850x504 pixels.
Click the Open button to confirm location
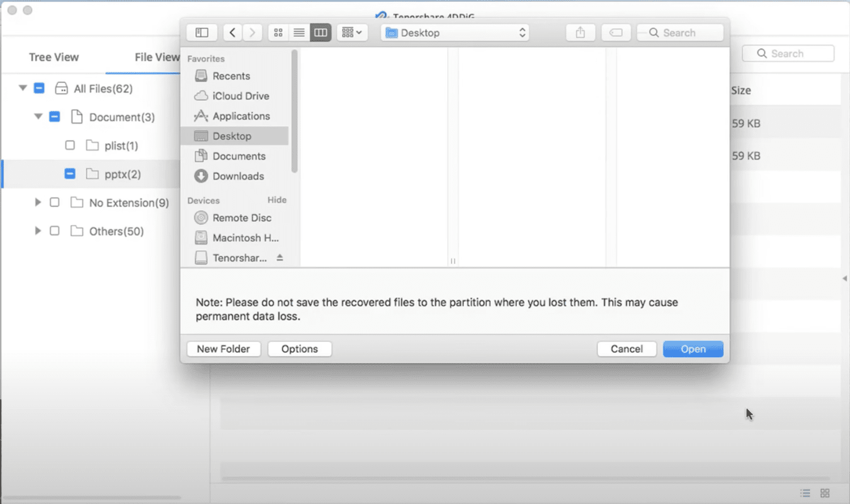[x=692, y=349]
